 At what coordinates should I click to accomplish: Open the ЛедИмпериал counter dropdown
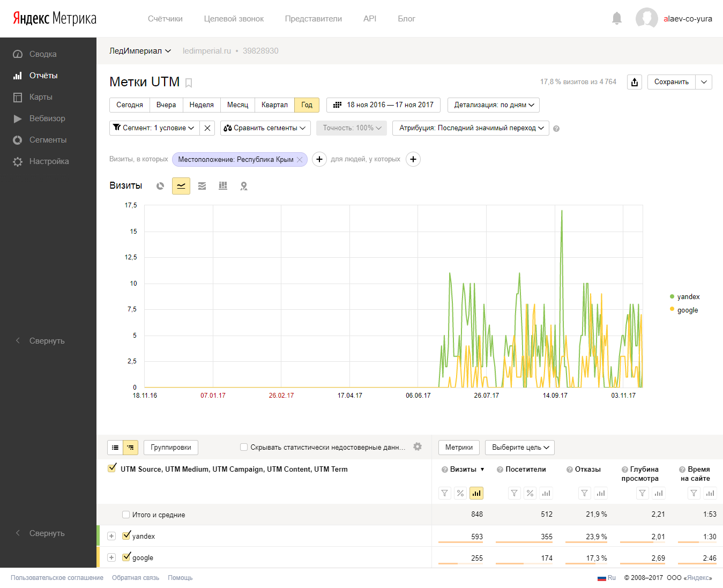pos(140,51)
